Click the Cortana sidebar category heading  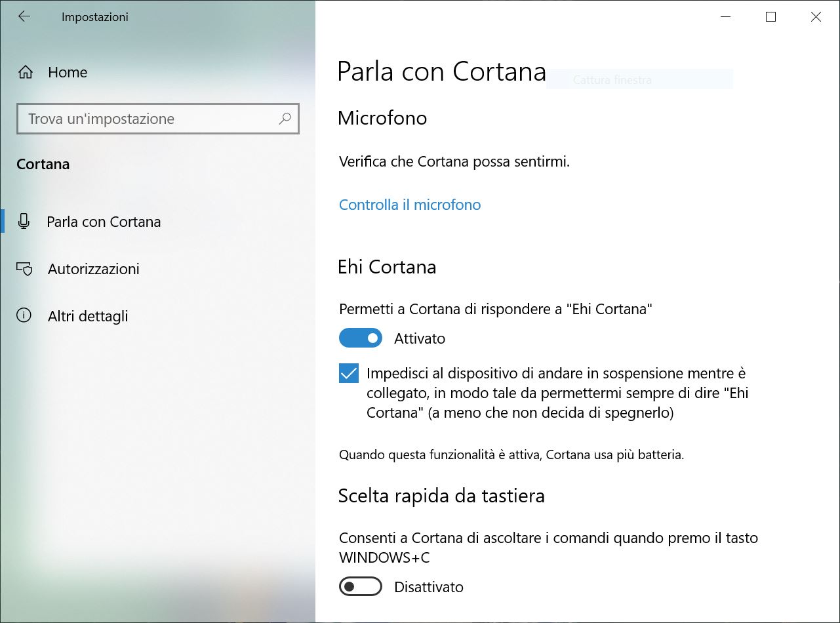(x=43, y=164)
